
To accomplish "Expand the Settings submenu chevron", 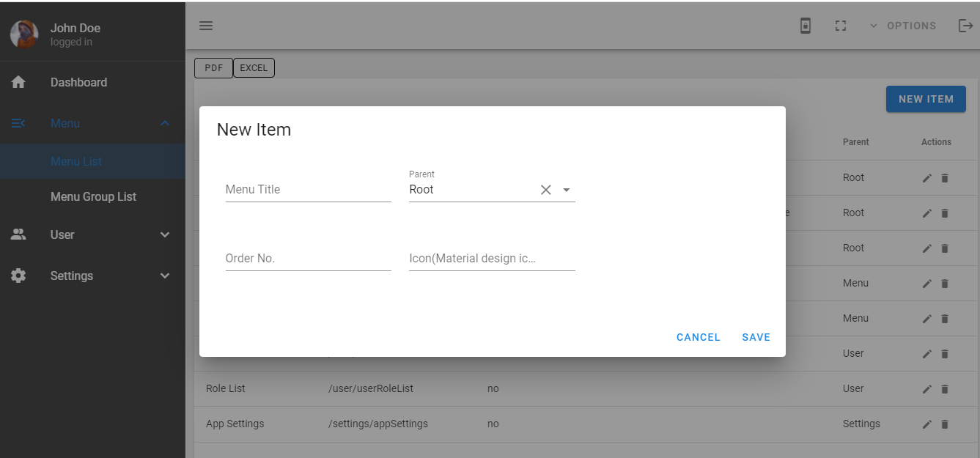I will tap(165, 276).
